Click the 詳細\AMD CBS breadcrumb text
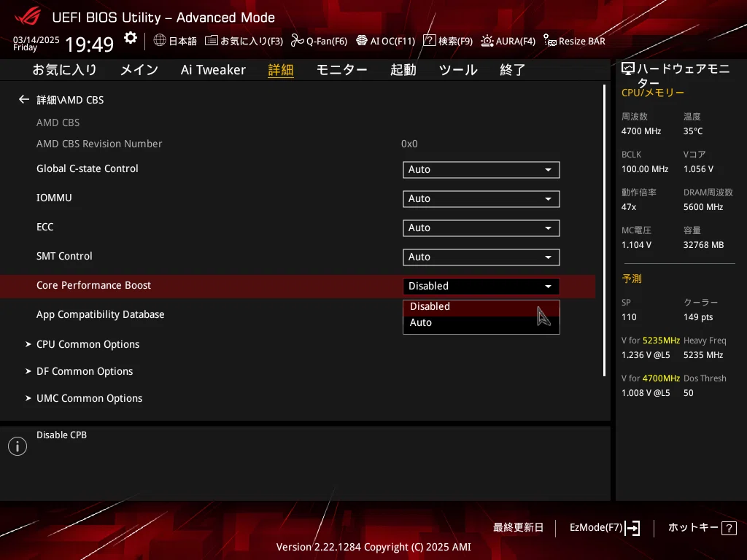The height and width of the screenshot is (560, 747). (70, 100)
